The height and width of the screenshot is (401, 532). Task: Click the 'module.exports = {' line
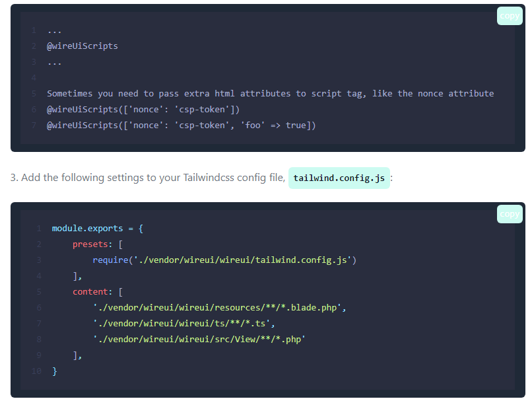pos(98,229)
